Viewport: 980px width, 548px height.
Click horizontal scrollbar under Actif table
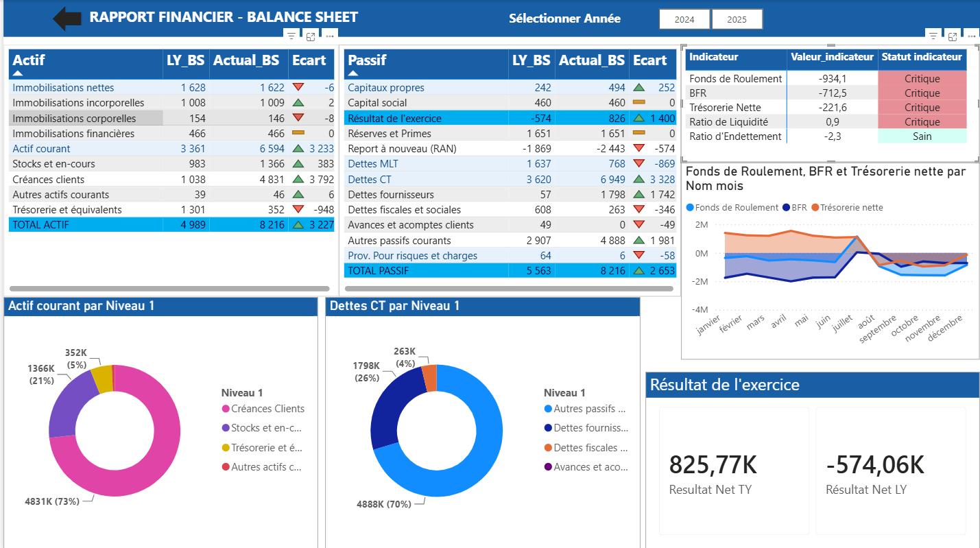click(169, 289)
